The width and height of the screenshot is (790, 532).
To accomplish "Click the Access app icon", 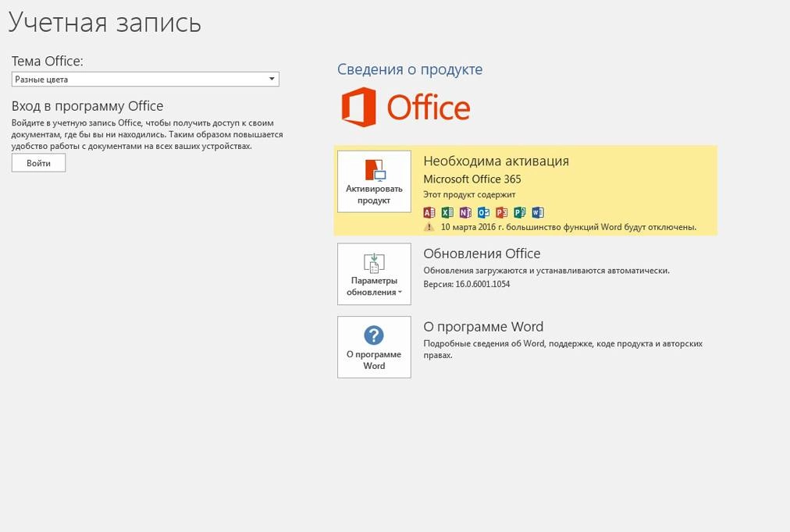I will pyautogui.click(x=429, y=212).
